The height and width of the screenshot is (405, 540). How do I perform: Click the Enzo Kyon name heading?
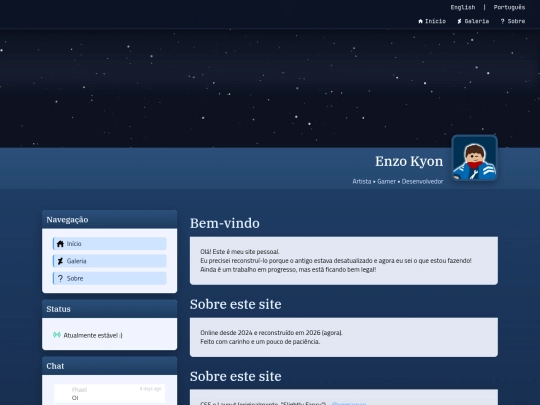409,161
